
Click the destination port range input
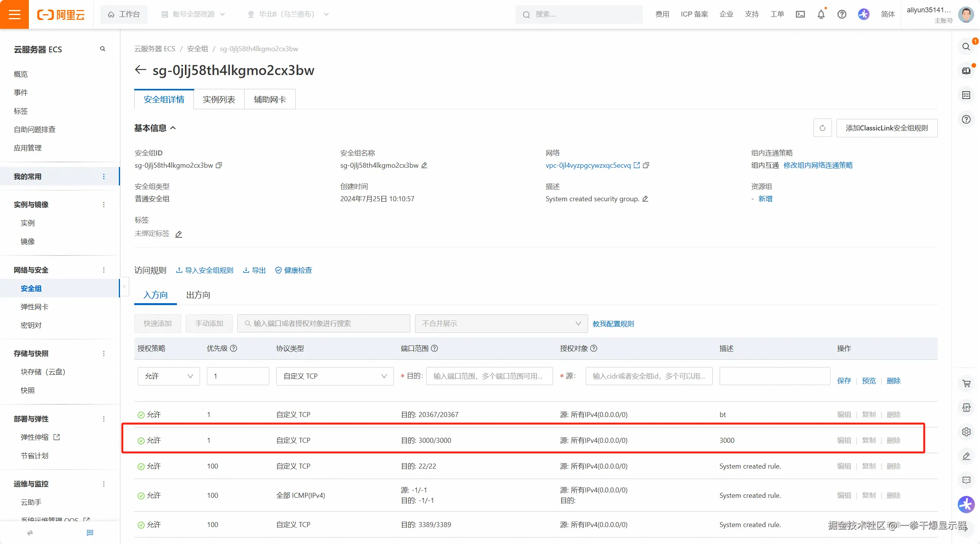pyautogui.click(x=489, y=376)
